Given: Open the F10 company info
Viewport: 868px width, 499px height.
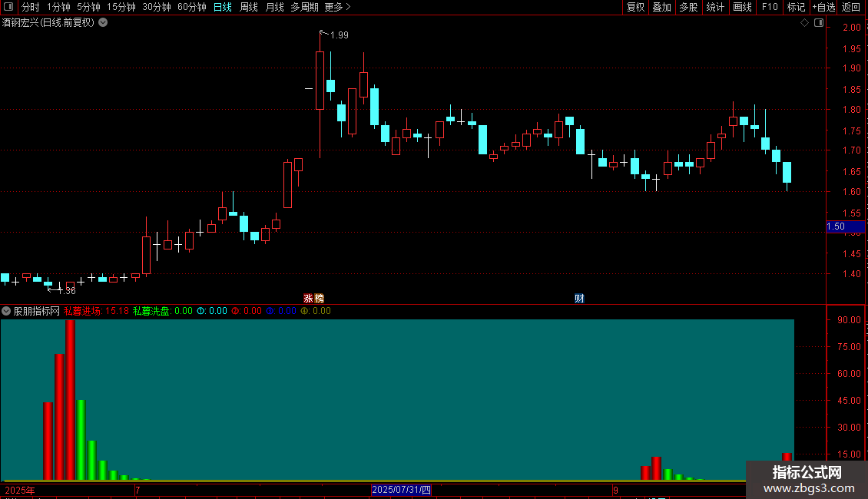Looking at the screenshot, I should [770, 7].
